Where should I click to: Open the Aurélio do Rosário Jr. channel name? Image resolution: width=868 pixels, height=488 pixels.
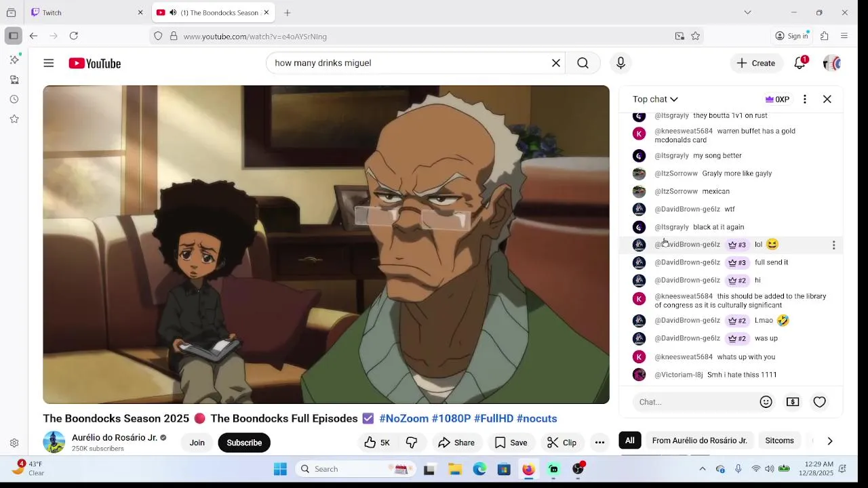tap(115, 438)
